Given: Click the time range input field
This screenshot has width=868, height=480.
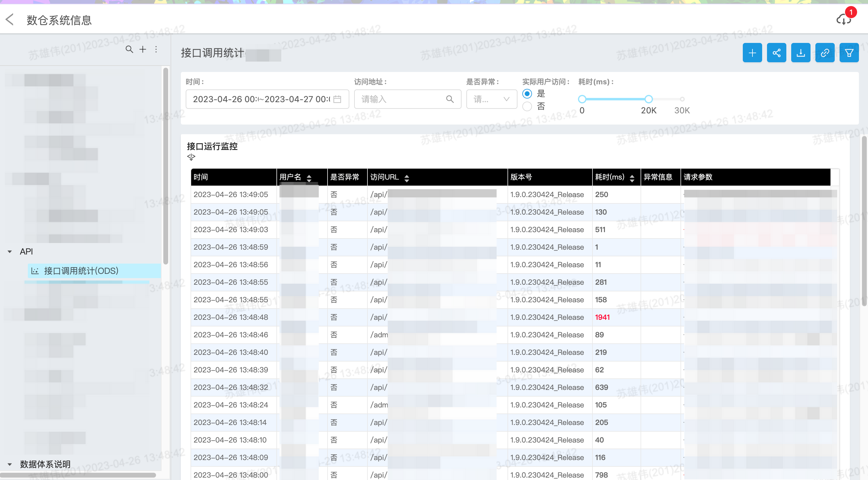Looking at the screenshot, I should [x=267, y=99].
